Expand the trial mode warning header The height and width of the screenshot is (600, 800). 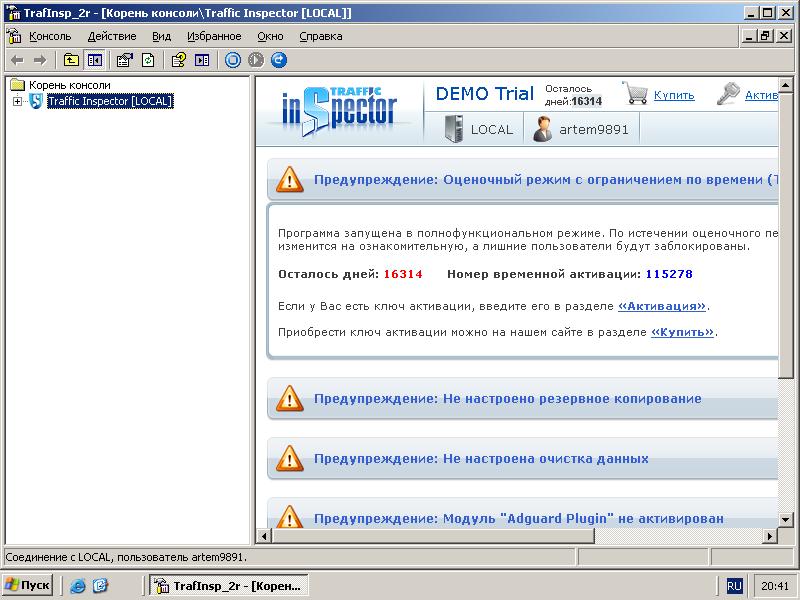pos(522,179)
